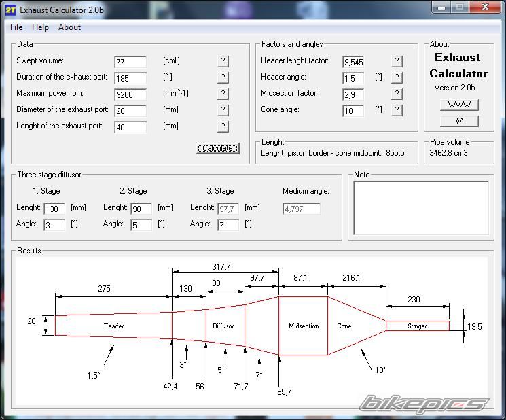
Task: Open help for Duration of the exhaust port
Action: pyautogui.click(x=223, y=77)
